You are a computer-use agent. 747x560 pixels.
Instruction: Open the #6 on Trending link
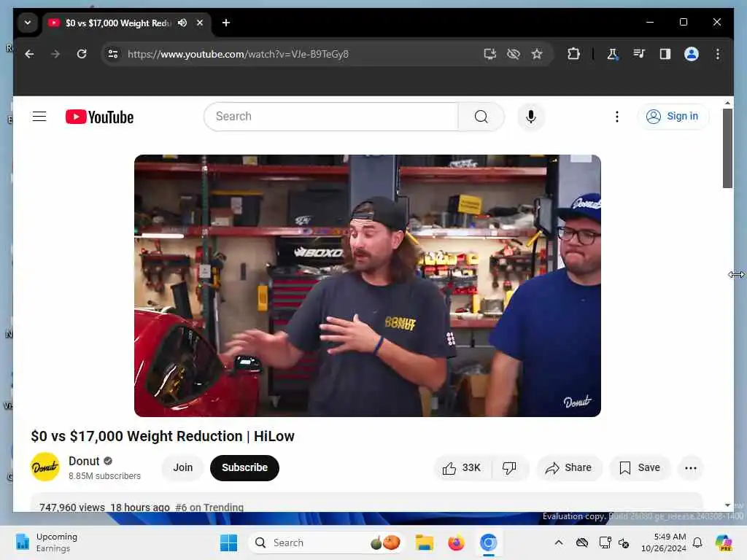pos(209,507)
